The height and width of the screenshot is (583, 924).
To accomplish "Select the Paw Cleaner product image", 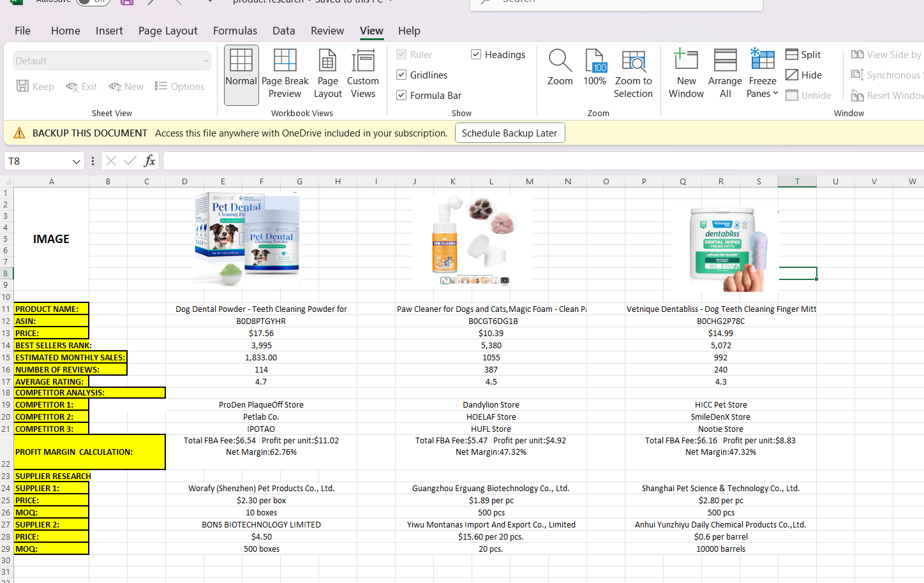I will pos(472,240).
